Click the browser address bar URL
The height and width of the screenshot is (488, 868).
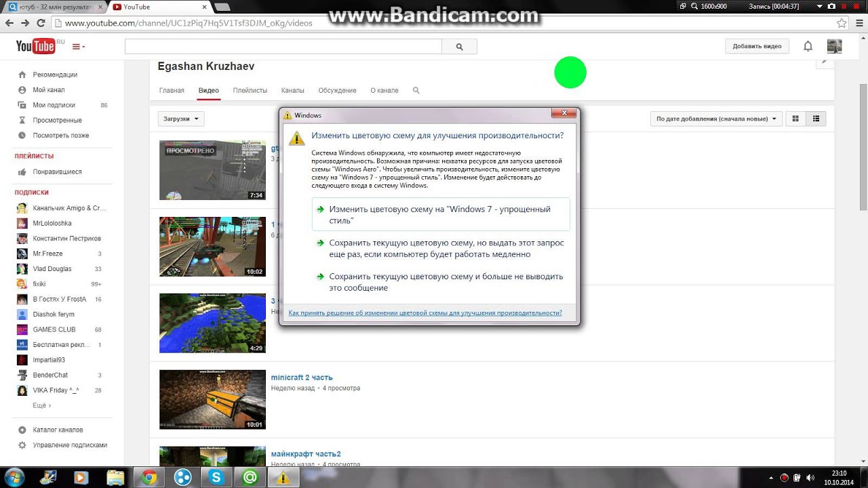pyautogui.click(x=189, y=23)
